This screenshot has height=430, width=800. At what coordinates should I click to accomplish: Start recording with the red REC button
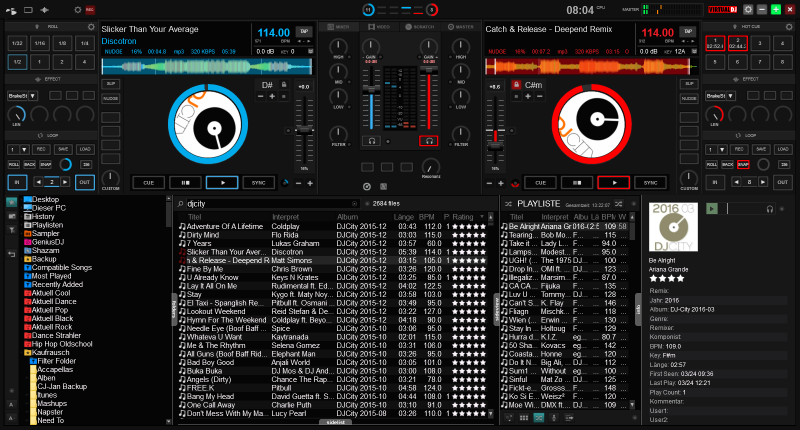pyautogui.click(x=90, y=10)
